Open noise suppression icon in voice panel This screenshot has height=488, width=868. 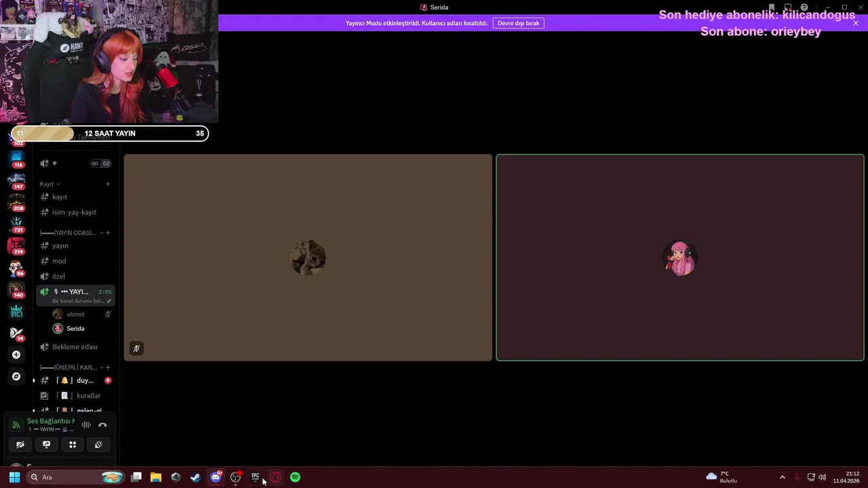(86, 425)
